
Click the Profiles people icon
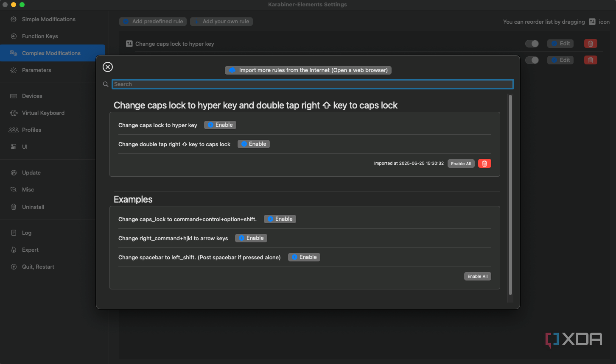tap(14, 130)
